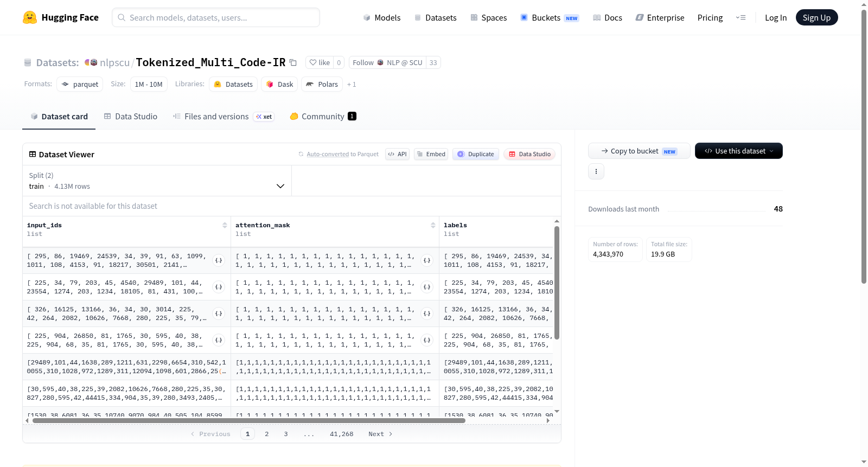Click the page vertical scrollbar thumb

(x=864, y=146)
